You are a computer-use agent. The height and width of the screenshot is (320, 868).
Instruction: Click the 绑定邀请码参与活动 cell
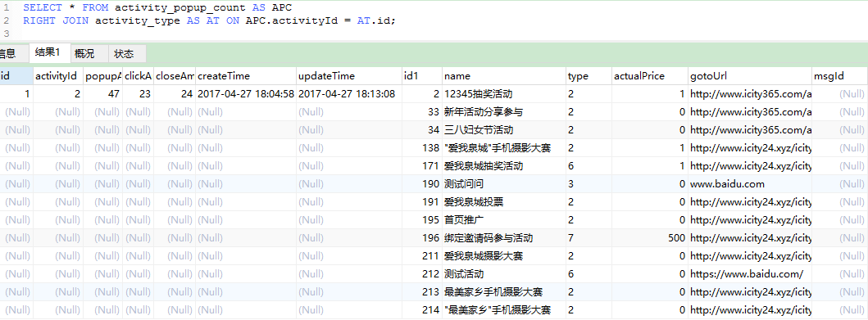[504, 238]
